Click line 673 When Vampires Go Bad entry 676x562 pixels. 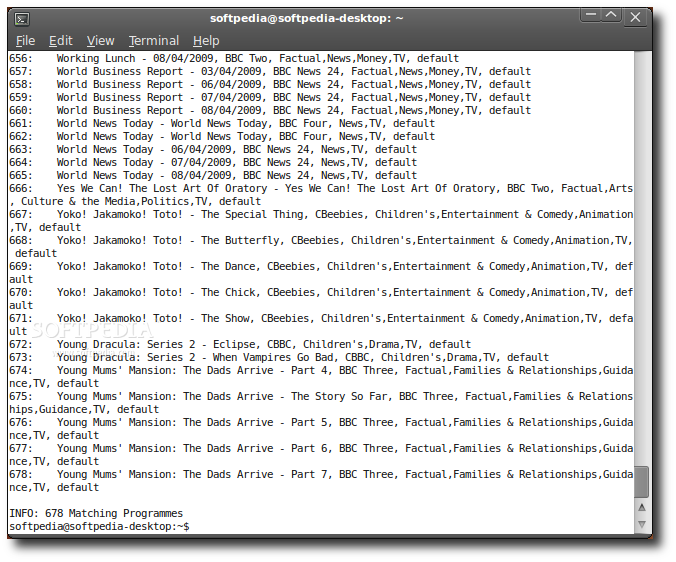pyautogui.click(x=279, y=357)
